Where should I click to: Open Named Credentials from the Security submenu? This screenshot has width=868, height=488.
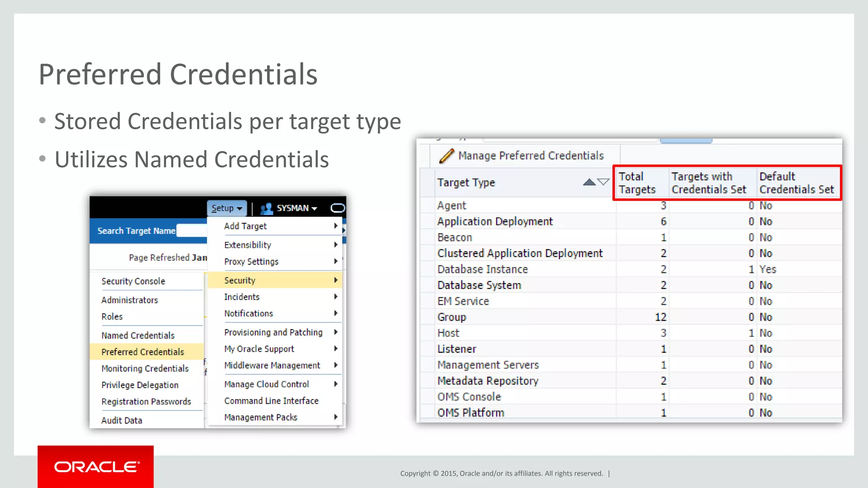coord(147,335)
